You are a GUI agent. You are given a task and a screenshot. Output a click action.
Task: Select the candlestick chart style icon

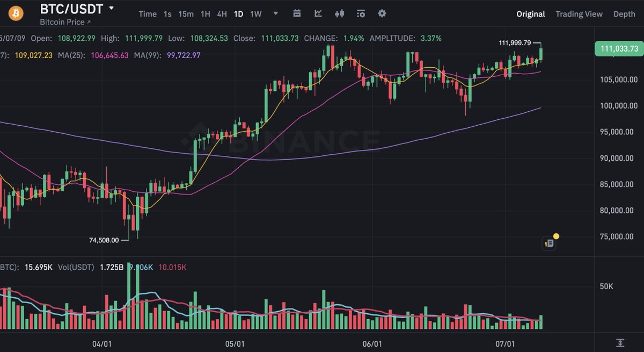coord(339,14)
